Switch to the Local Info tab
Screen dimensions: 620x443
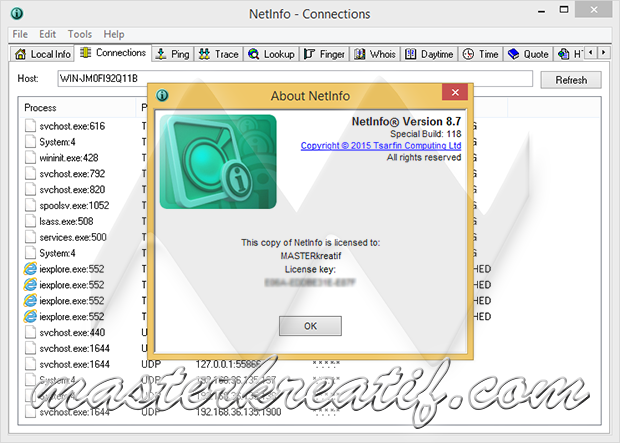[x=42, y=54]
